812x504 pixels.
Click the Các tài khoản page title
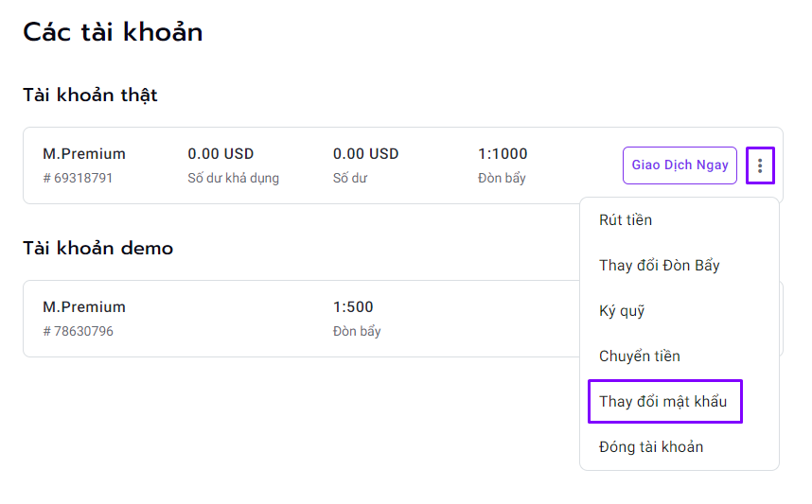[113, 32]
